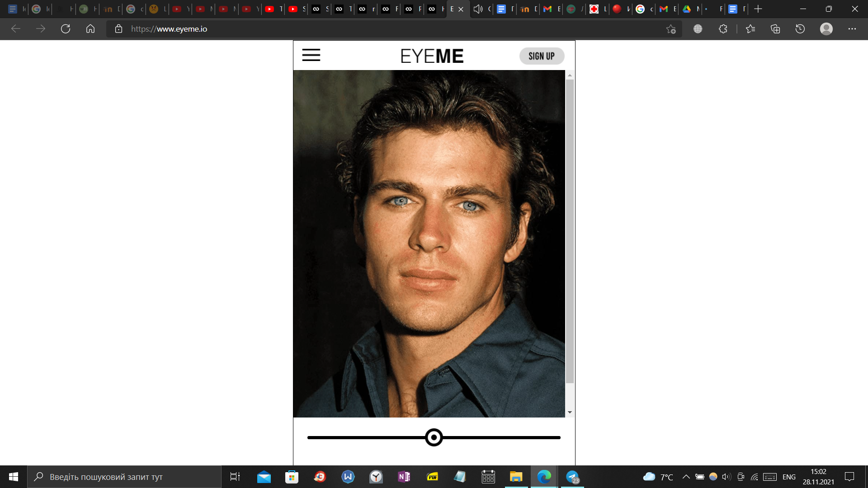Image resolution: width=868 pixels, height=488 pixels.
Task: Open the browser Extensions menu
Action: pos(723,29)
